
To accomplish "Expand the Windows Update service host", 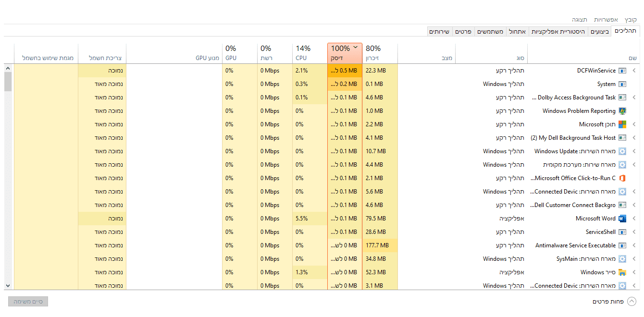I will pyautogui.click(x=634, y=151).
